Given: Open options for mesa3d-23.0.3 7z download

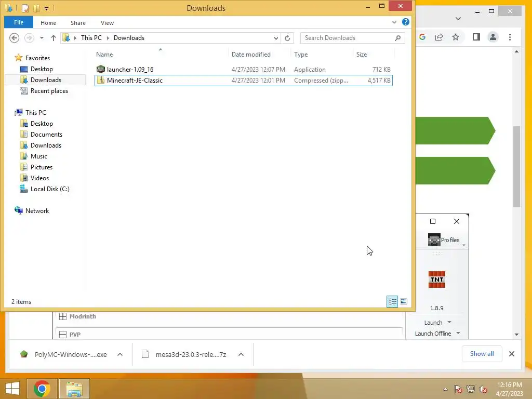Looking at the screenshot, I should [241, 354].
